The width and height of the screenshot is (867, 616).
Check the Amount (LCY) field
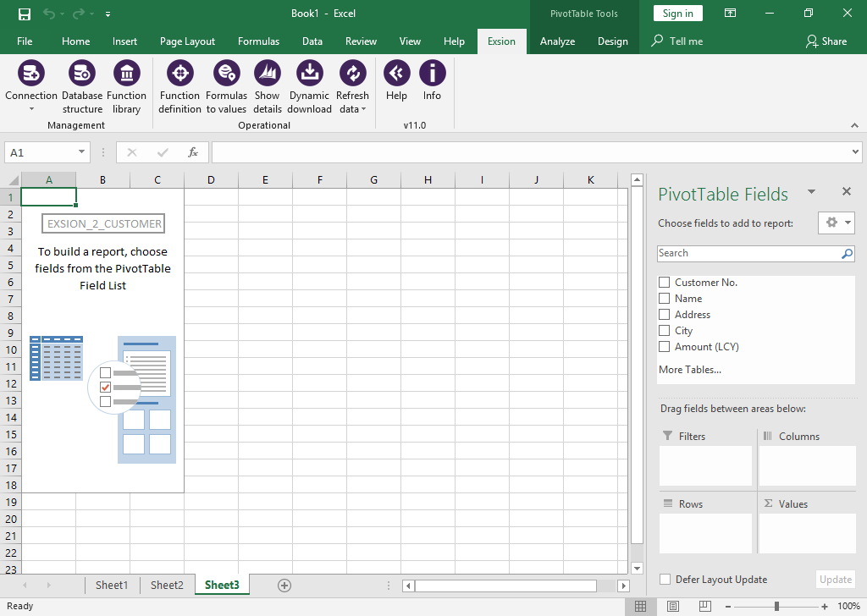click(664, 346)
